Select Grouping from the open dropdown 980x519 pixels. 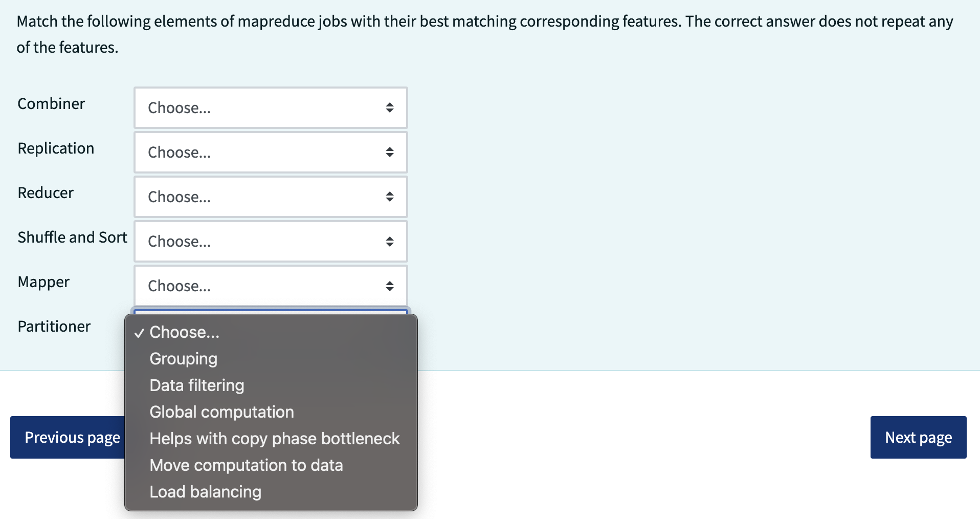click(183, 358)
